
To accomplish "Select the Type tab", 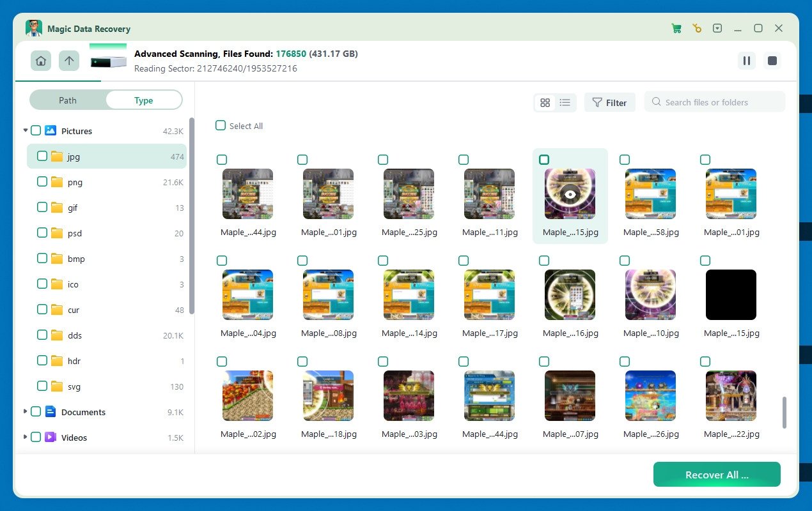I will point(143,100).
